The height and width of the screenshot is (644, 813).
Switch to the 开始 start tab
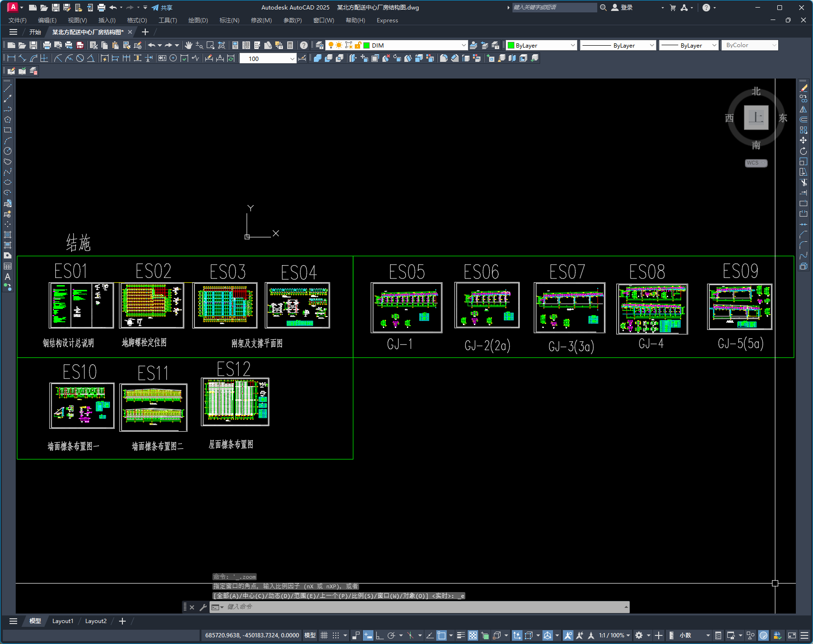[x=35, y=32]
